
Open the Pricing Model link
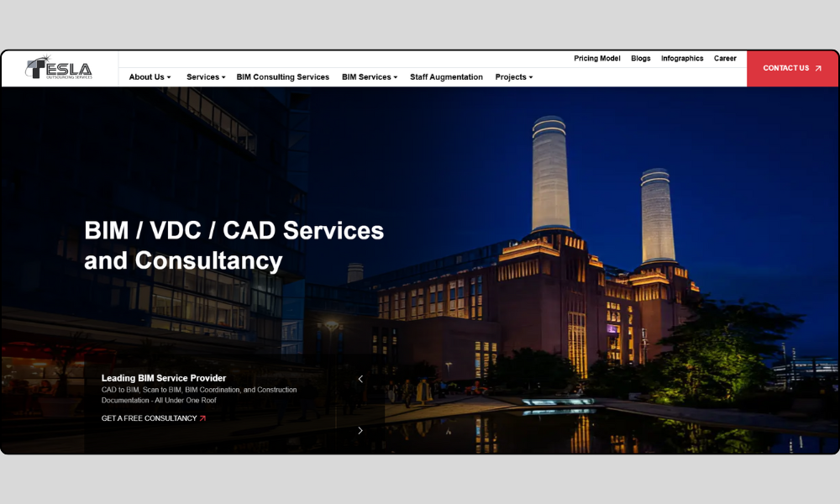(x=597, y=59)
